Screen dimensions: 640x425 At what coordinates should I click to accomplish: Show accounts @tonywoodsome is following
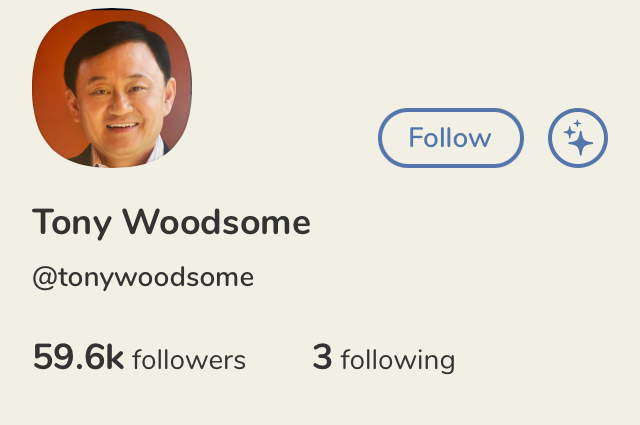click(x=384, y=358)
